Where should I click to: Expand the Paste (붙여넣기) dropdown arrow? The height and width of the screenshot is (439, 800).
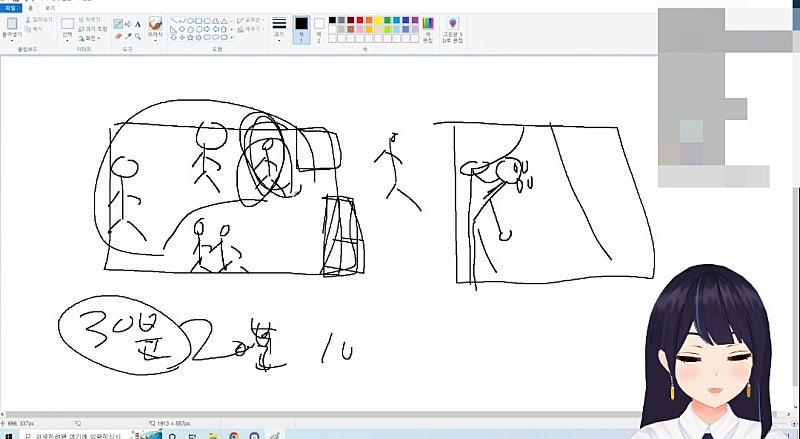click(x=12, y=40)
